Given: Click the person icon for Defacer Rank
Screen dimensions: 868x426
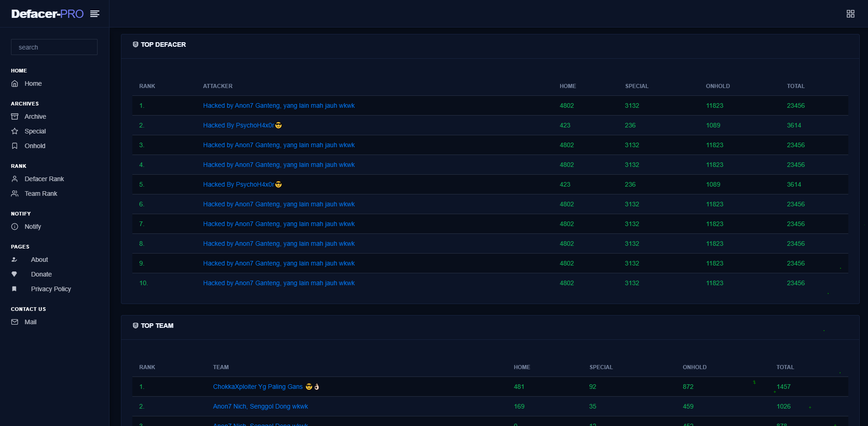Looking at the screenshot, I should pos(15,179).
